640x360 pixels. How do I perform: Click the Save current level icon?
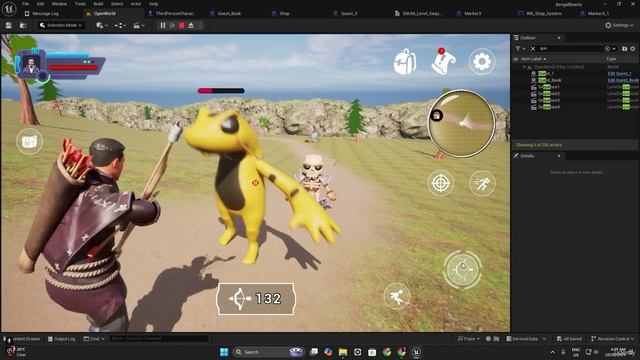pyautogui.click(x=9, y=25)
